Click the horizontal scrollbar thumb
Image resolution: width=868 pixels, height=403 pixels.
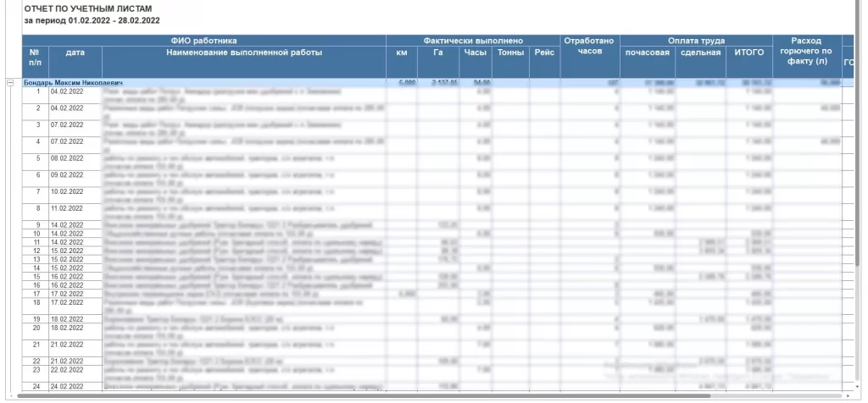363,396
